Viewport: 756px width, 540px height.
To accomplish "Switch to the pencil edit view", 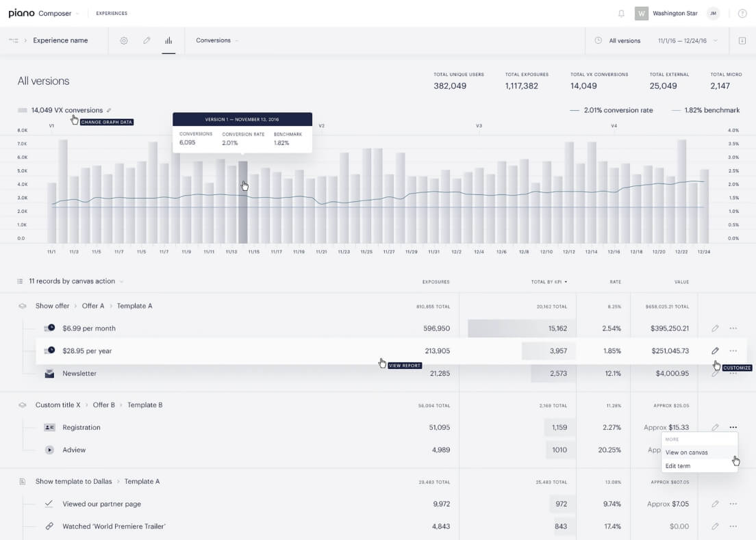I will tap(147, 40).
